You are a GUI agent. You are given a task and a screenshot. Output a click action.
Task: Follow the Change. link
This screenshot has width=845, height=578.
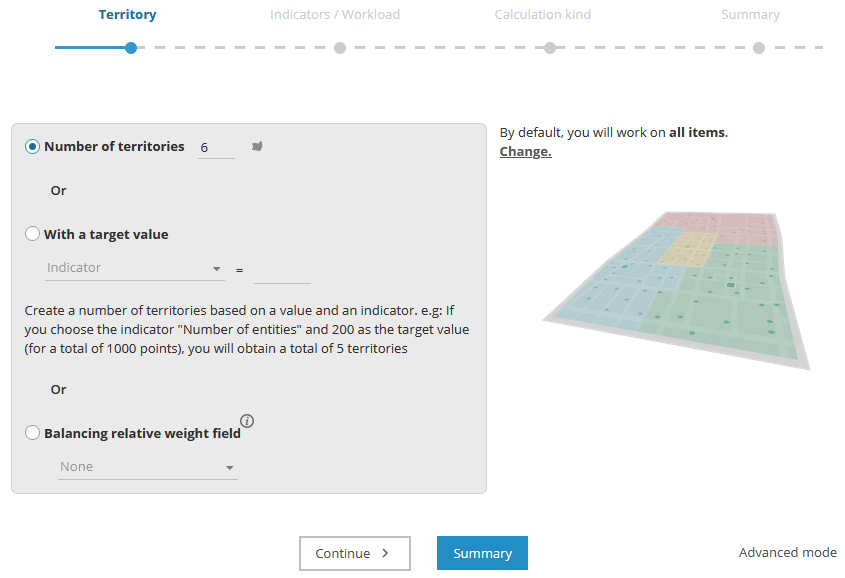click(525, 152)
